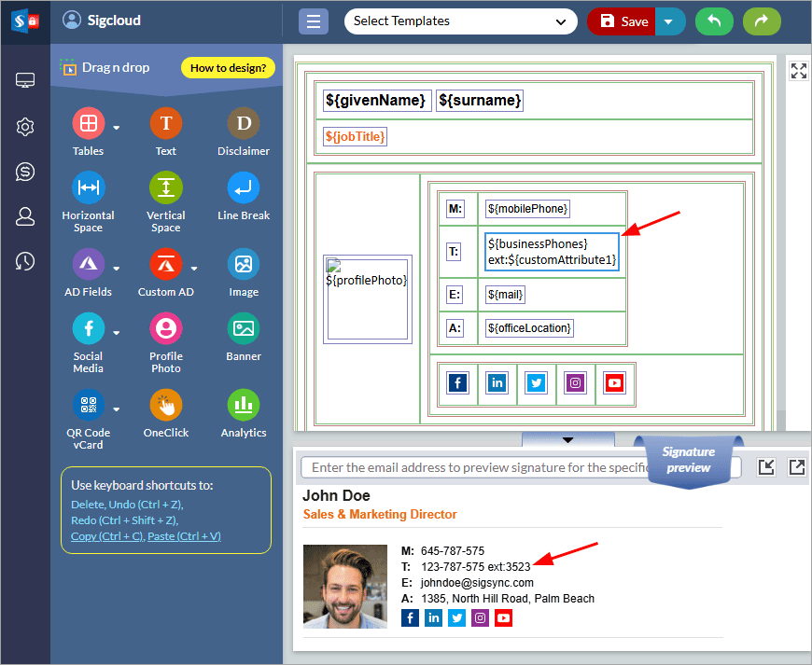
Task: Expand the Save button dropdown arrow
Action: (x=669, y=21)
